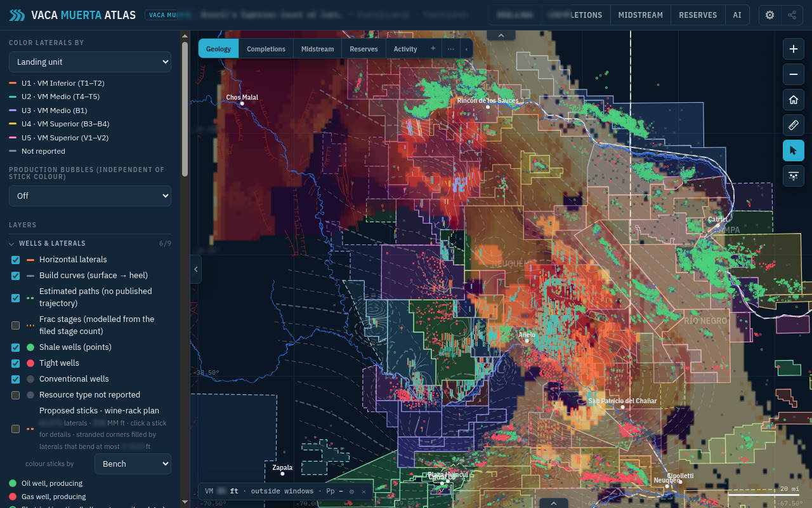812x508 pixels.
Task: Click the share icon in header
Action: (792, 15)
